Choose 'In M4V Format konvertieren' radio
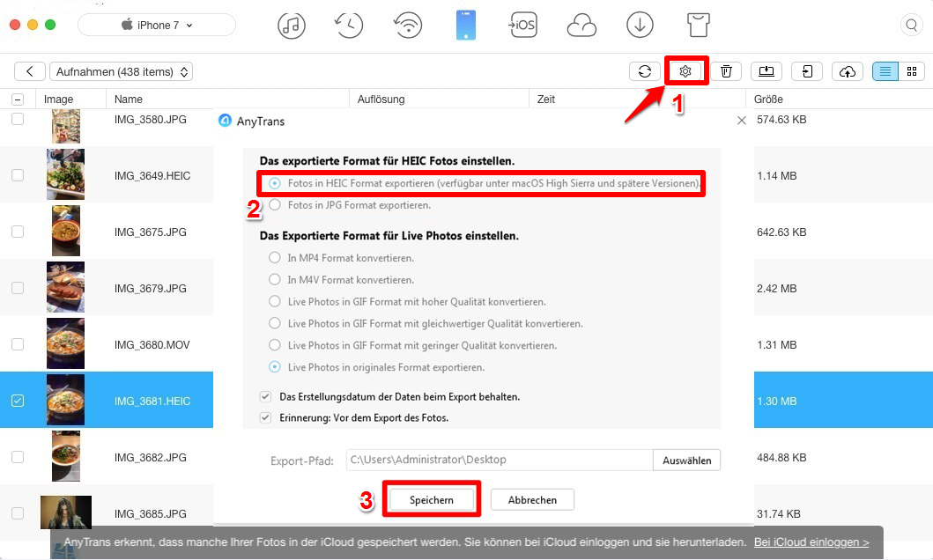 point(274,279)
